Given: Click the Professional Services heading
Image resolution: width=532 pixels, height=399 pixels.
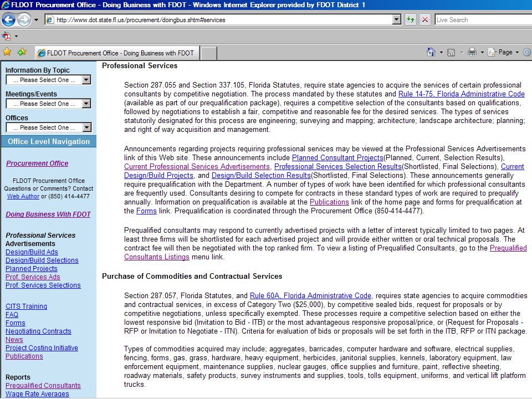Looking at the screenshot, I should pos(140,66).
